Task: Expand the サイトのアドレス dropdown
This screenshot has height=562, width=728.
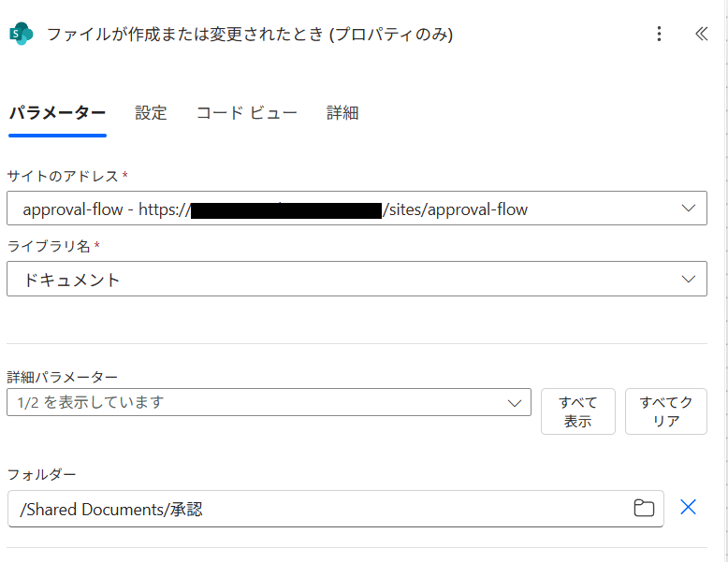Action: pos(688,209)
